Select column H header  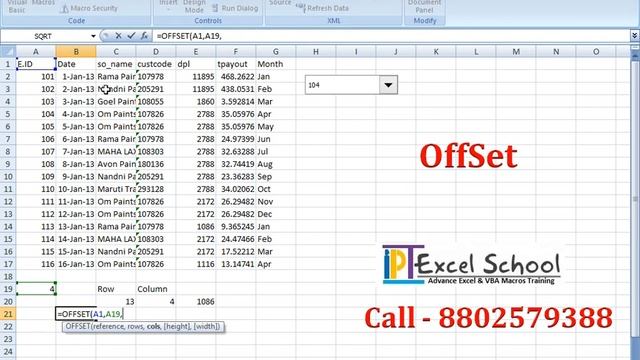316,51
